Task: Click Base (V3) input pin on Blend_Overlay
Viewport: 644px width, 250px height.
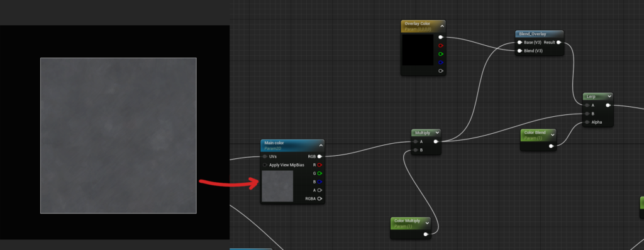Action: click(x=519, y=42)
